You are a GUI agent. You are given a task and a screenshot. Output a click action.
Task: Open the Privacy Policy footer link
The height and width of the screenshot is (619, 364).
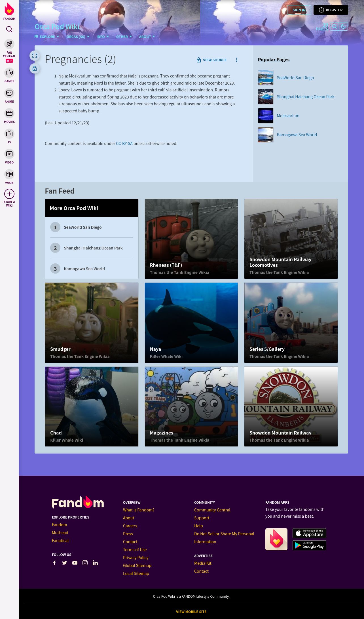tap(136, 558)
